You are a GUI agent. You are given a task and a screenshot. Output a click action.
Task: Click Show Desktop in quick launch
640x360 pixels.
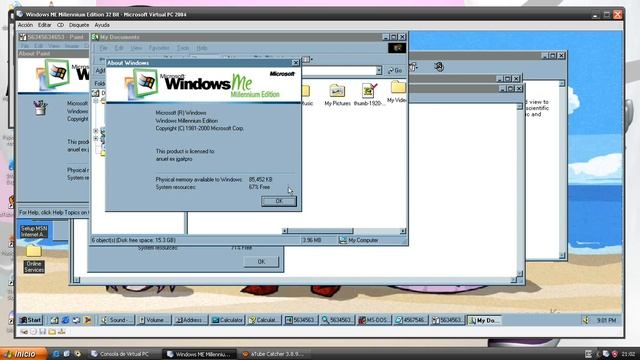coord(54,320)
